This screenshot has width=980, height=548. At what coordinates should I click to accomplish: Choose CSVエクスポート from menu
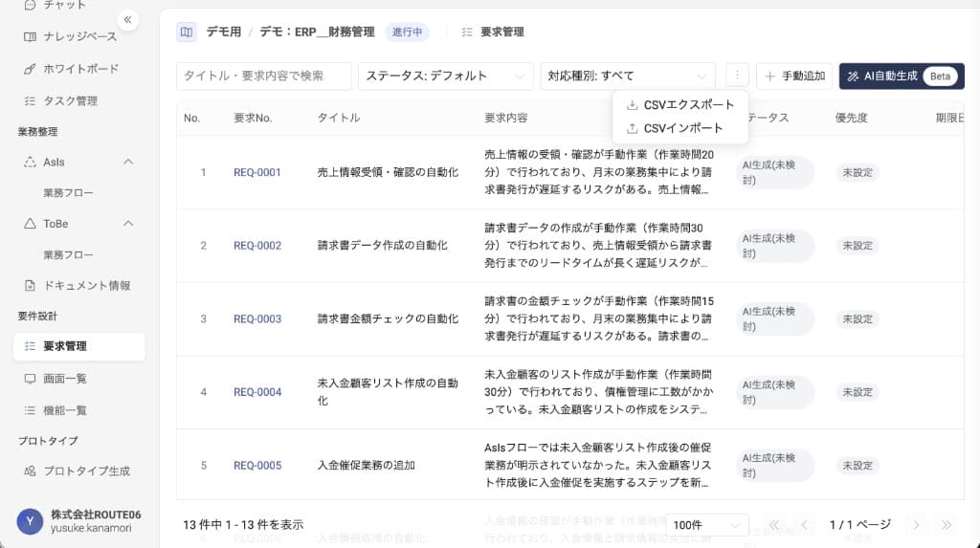click(680, 105)
